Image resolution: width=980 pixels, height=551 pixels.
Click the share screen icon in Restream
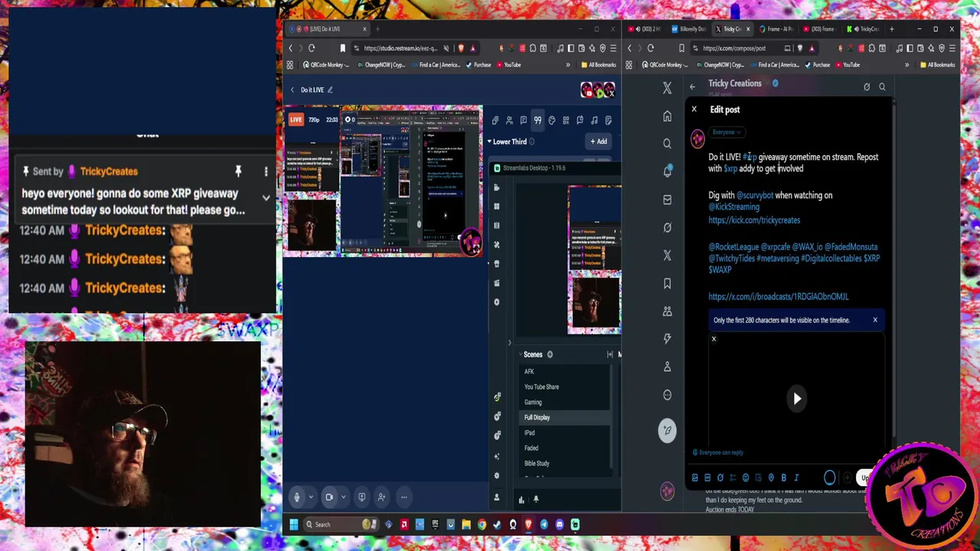(362, 497)
